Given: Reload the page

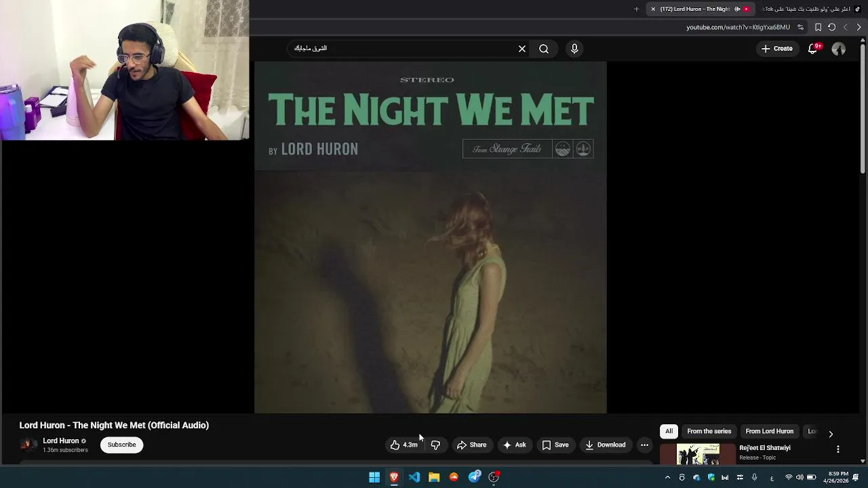Looking at the screenshot, I should click(x=831, y=27).
